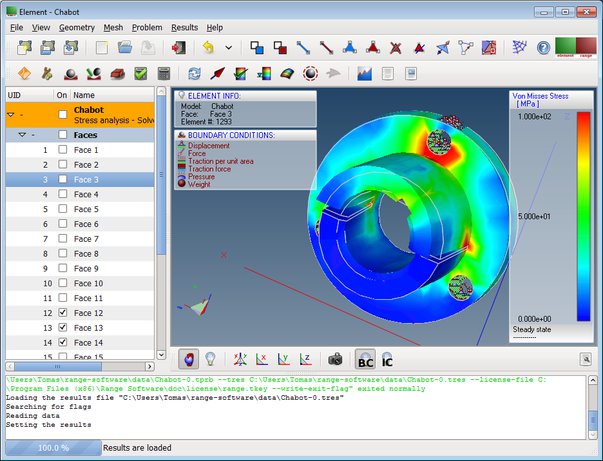Click the XYZ axes reset view icon
This screenshot has height=461, width=603.
pos(240,359)
